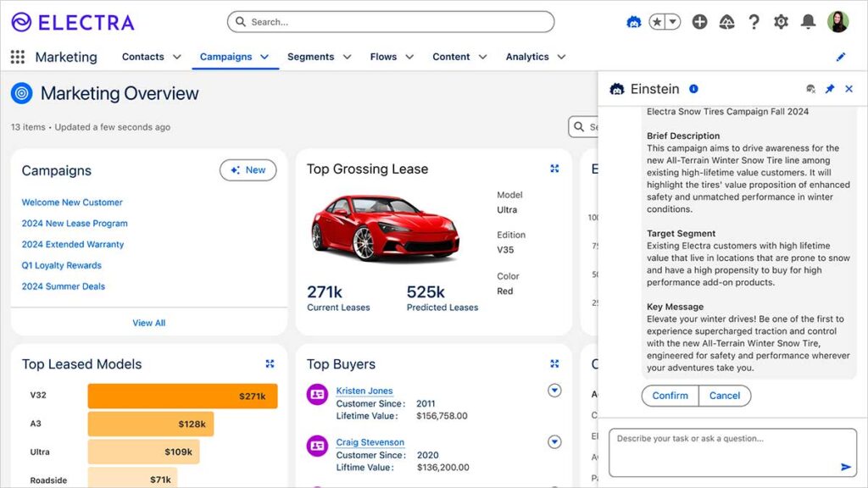Viewport: 868px width, 488px height.
Task: Expand the Contacts menu chevron
Action: pyautogui.click(x=177, y=57)
